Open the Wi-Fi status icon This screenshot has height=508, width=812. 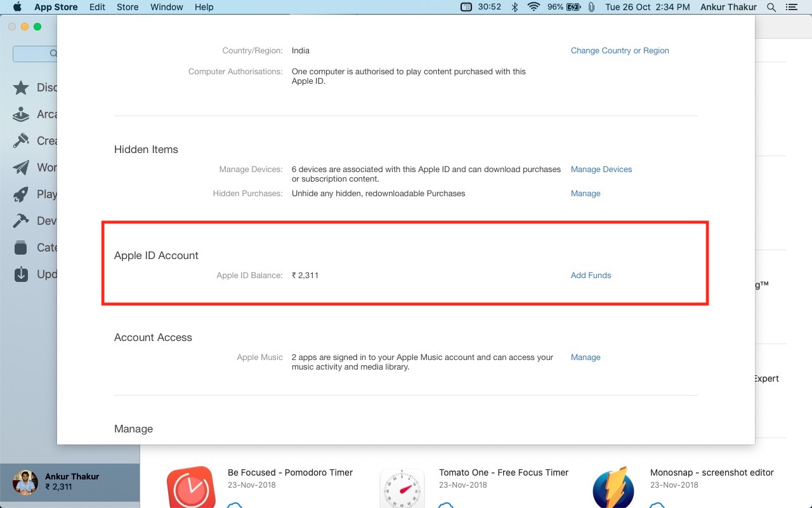[x=534, y=7]
